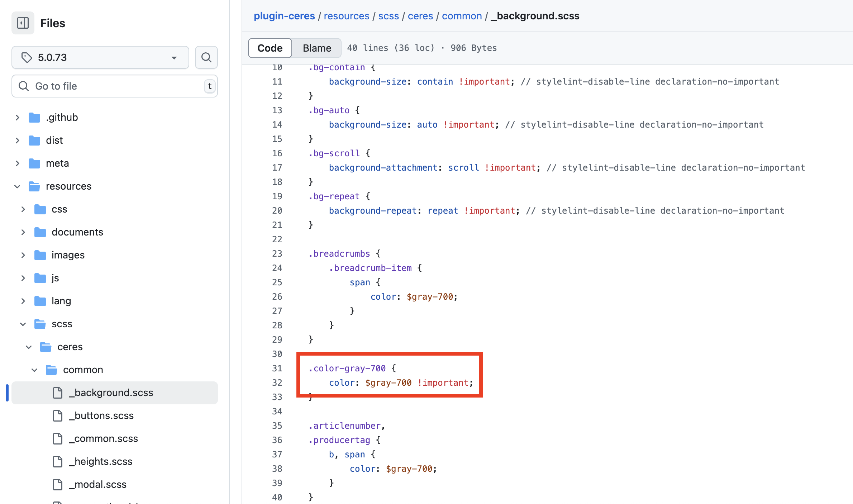Collapse the resources folder chevron

click(x=17, y=186)
